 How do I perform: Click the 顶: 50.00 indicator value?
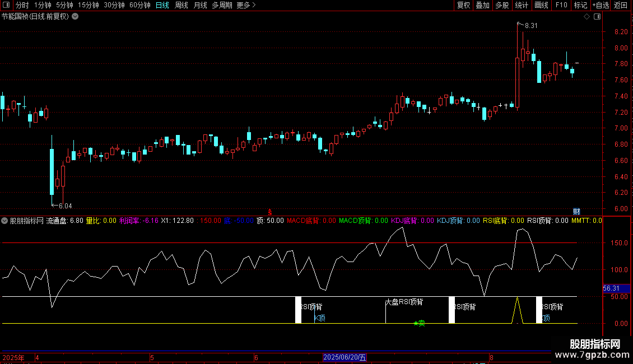pyautogui.click(x=270, y=221)
